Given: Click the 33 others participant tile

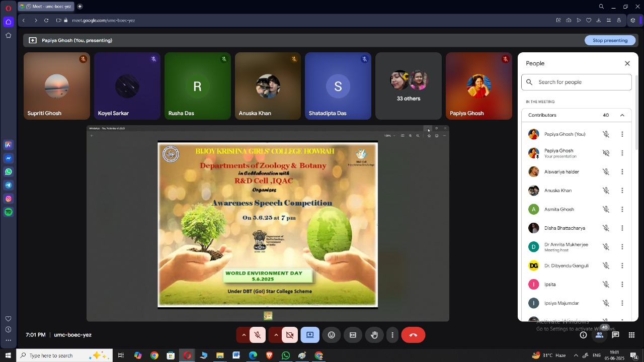Looking at the screenshot, I should (x=408, y=86).
